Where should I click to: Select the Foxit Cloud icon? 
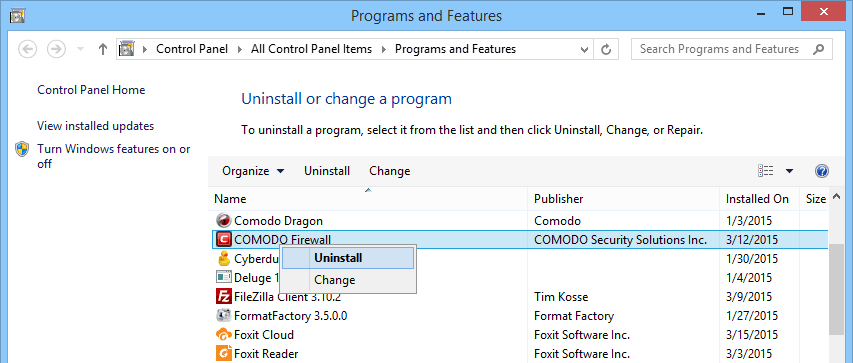tap(223, 335)
